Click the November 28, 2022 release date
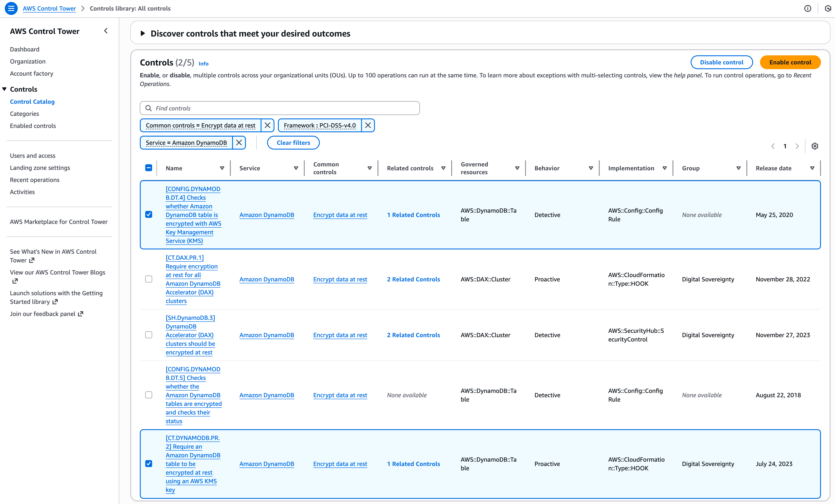 (x=783, y=279)
